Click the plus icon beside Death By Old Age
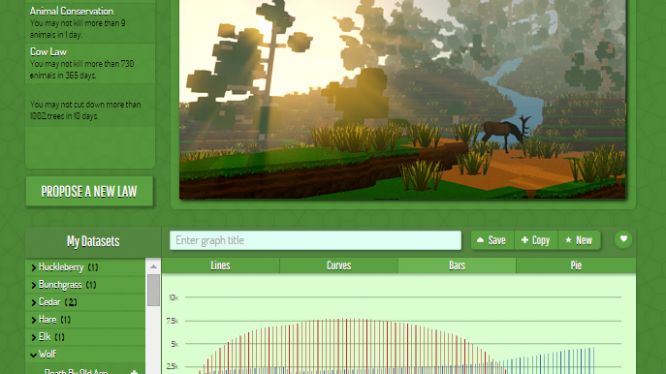Screen dimensions: 666x374 134,371
